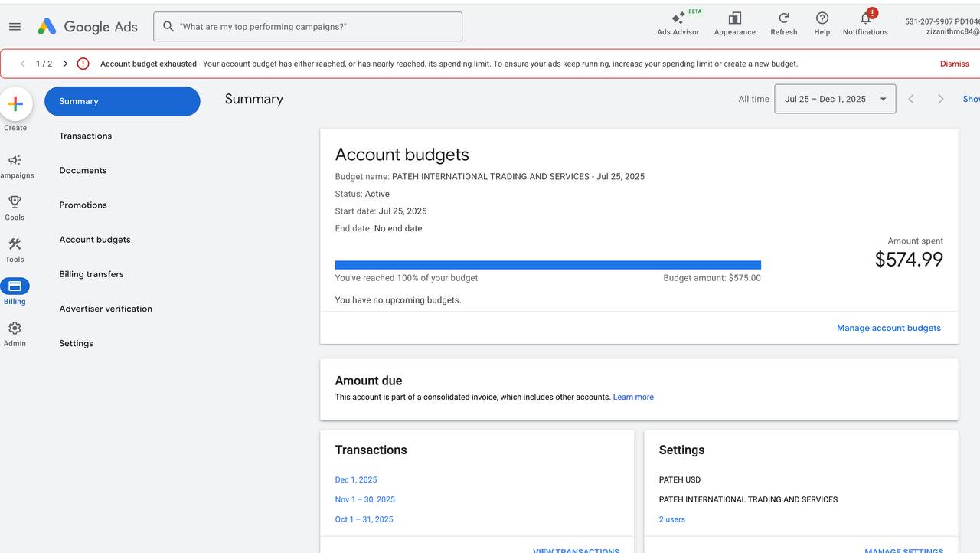Open Transactions in billing menu
The image size is (980, 553).
86,136
